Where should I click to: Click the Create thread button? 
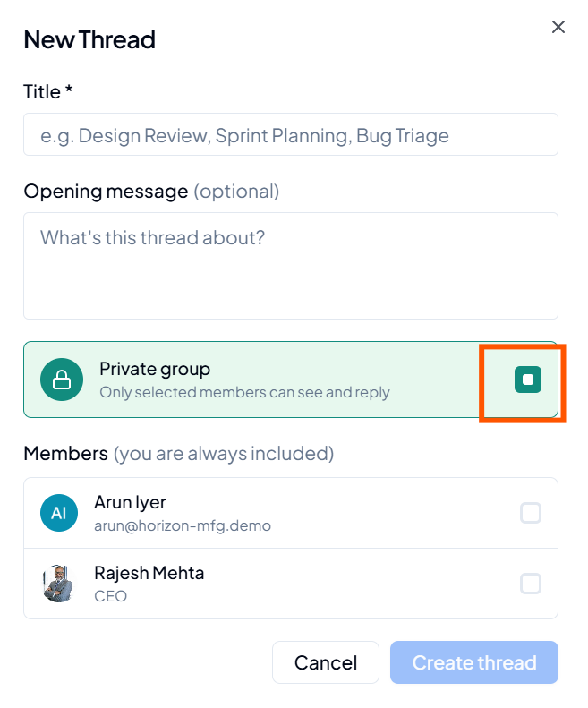click(474, 662)
